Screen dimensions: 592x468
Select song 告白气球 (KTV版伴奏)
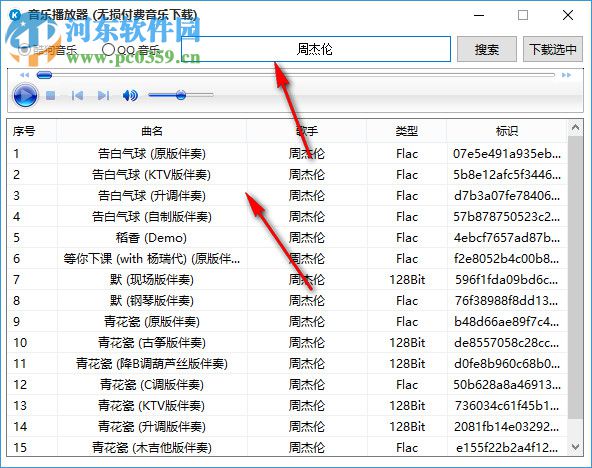tap(152, 175)
